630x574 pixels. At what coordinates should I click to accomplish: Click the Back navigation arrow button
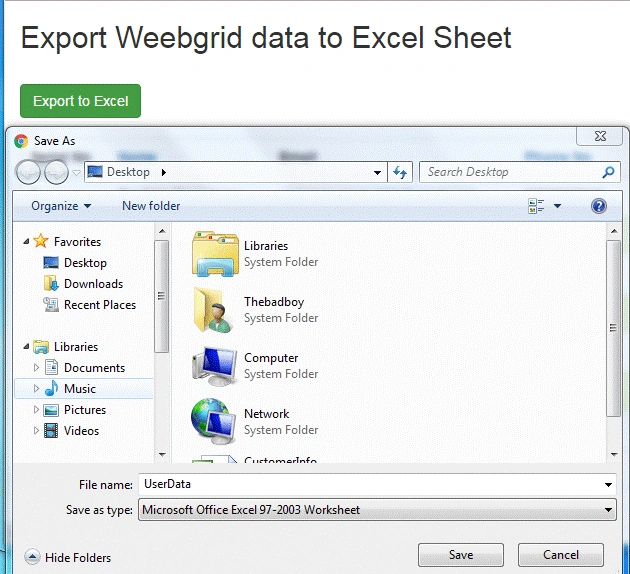pos(28,172)
